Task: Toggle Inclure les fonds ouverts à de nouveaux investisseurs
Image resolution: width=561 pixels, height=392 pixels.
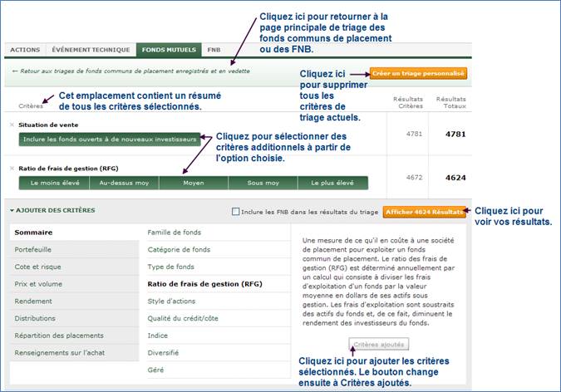Action: (x=110, y=140)
